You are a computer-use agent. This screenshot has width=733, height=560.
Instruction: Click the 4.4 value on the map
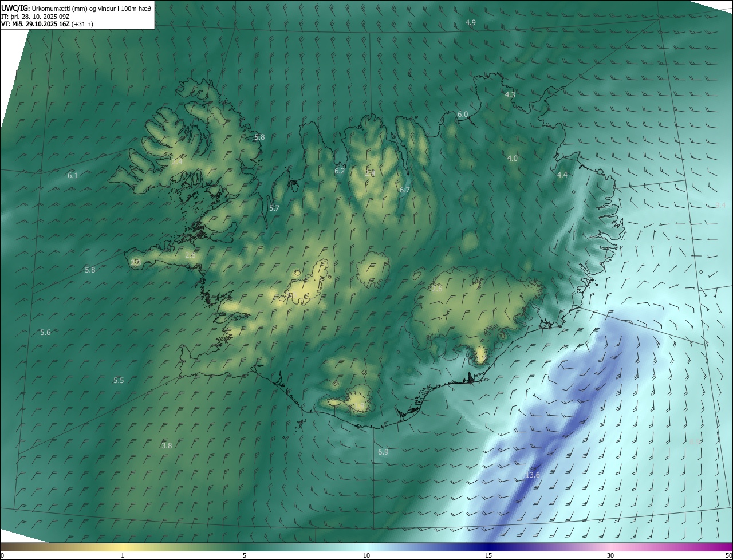pos(562,175)
